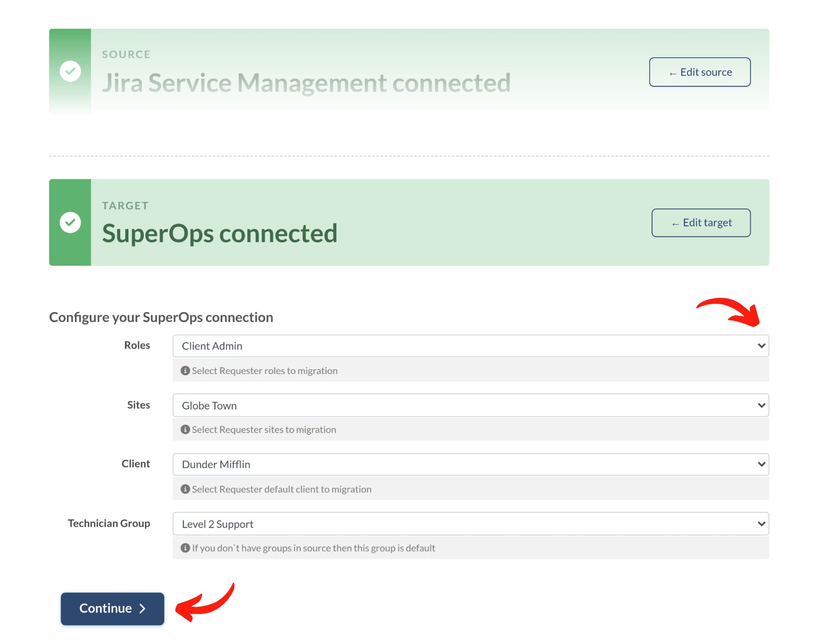Click the 'Select Requester sites to migration' hint text

264,429
